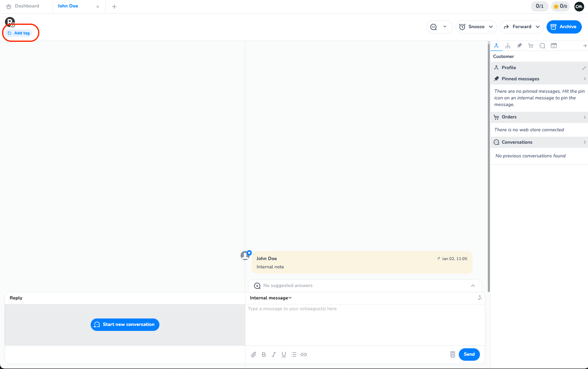Open the Snooze dropdown
The width and height of the screenshot is (588, 369).
[476, 27]
